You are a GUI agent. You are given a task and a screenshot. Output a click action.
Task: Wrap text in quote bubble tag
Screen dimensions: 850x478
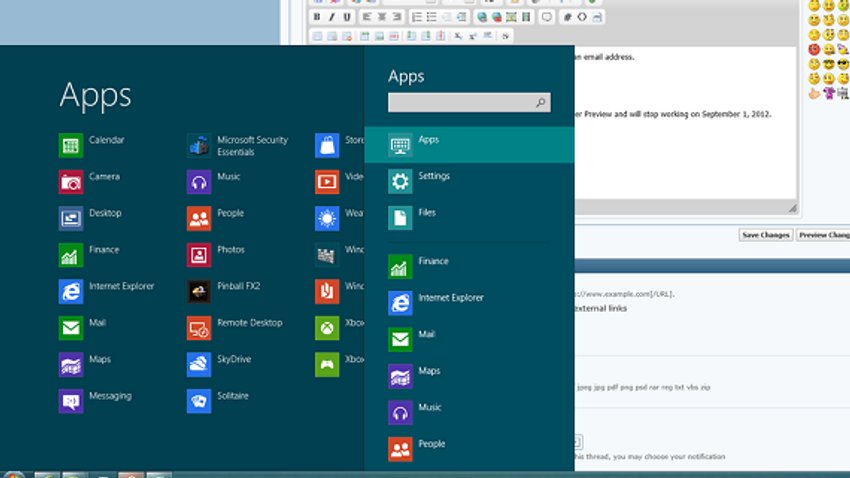tap(546, 17)
